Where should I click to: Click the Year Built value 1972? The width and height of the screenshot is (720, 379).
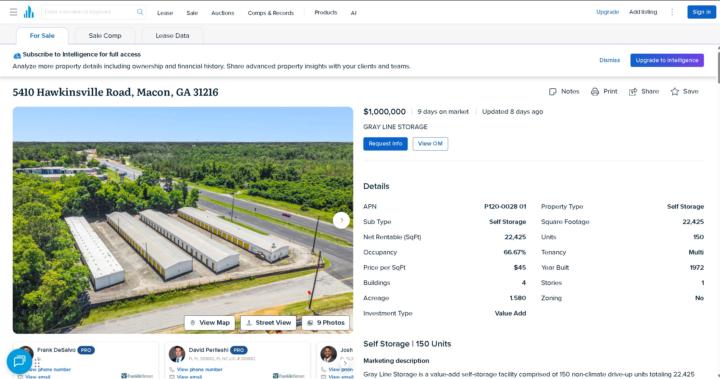(x=697, y=267)
